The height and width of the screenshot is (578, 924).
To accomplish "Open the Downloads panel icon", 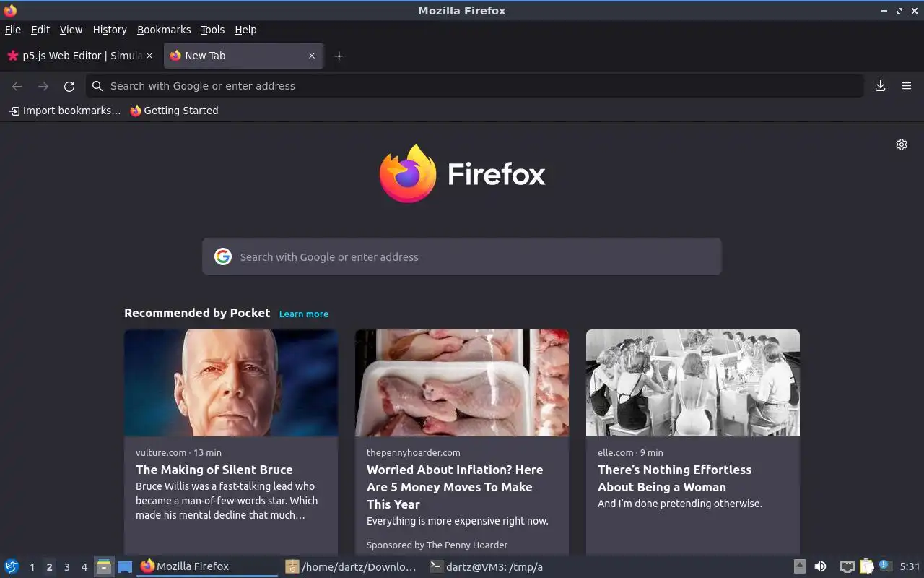I will click(x=881, y=86).
